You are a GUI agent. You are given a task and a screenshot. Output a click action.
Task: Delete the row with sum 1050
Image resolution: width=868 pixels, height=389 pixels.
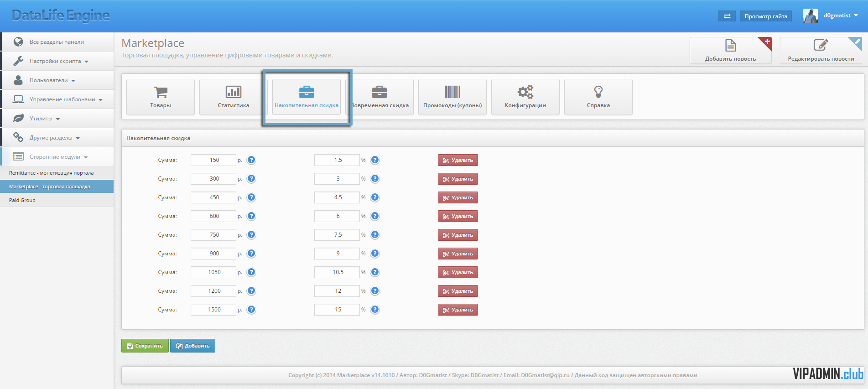tap(458, 272)
